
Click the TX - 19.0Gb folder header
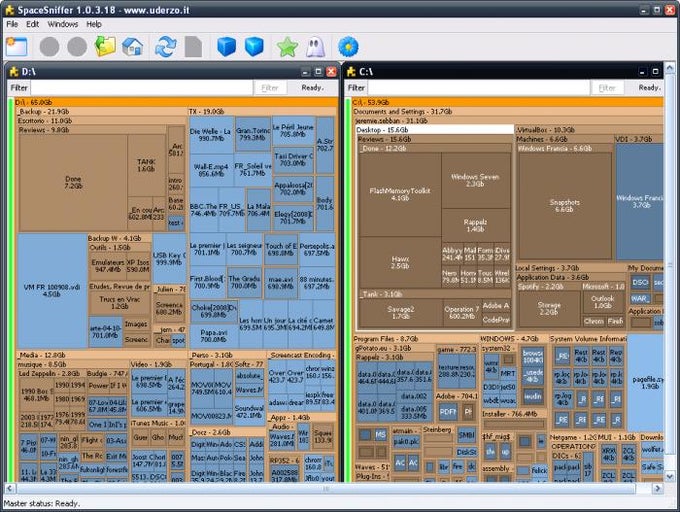(262, 111)
